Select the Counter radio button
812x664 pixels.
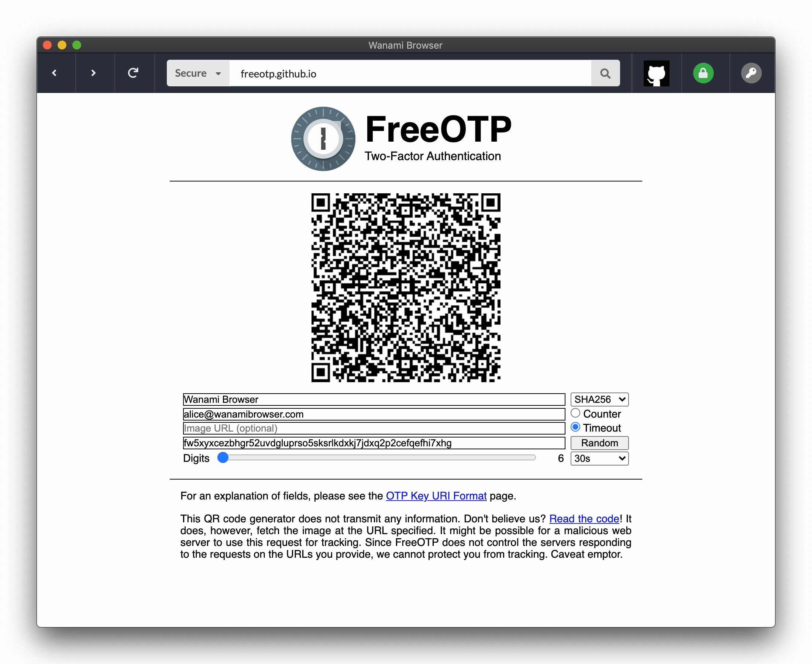(x=575, y=414)
